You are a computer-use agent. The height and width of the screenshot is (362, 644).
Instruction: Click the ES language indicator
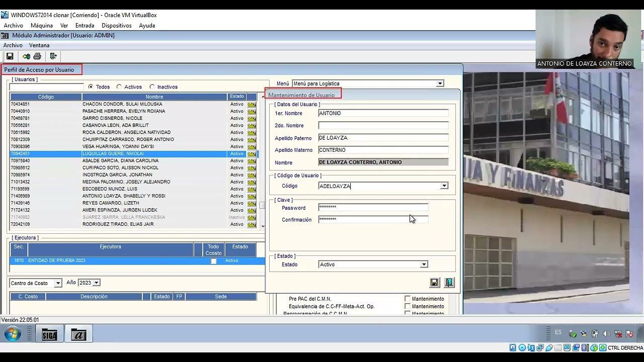[558, 332]
